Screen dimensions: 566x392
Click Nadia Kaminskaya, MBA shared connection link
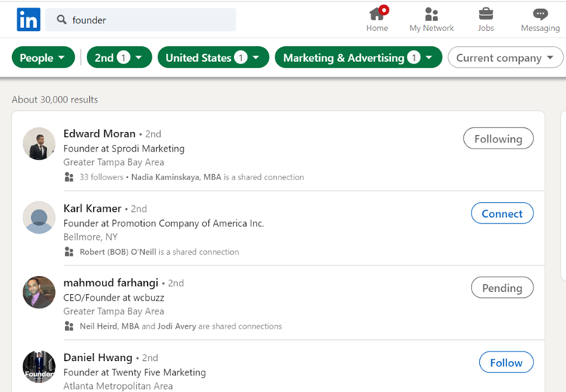click(176, 177)
